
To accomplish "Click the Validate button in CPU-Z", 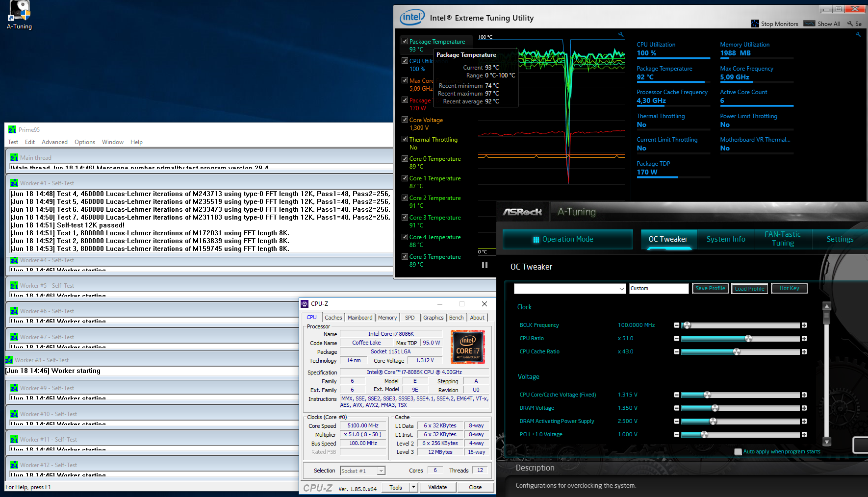I will (x=437, y=487).
